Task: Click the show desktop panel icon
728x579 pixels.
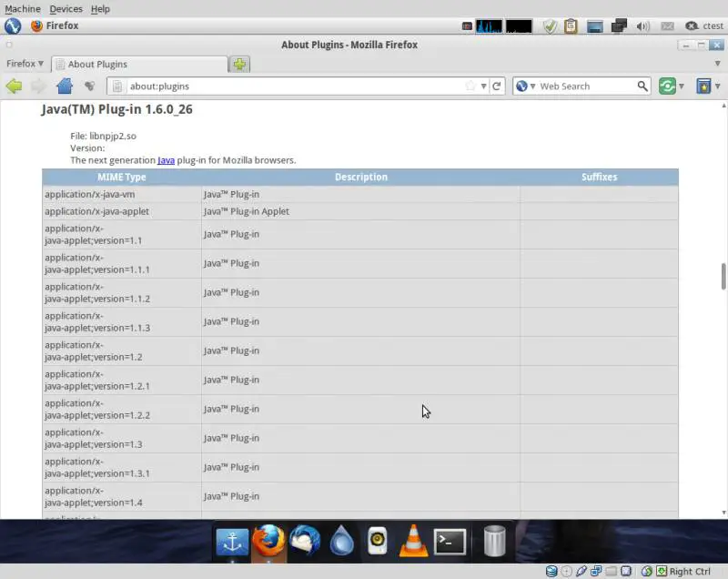Action: coord(595,26)
